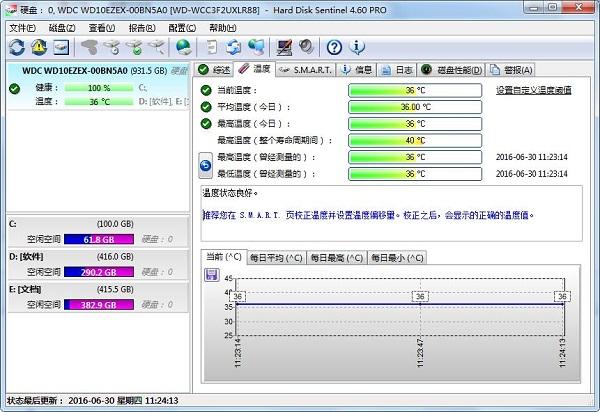Viewport: 600px width, 412px height.
Task: Click the 温度状态良好 status text
Action: 230,193
